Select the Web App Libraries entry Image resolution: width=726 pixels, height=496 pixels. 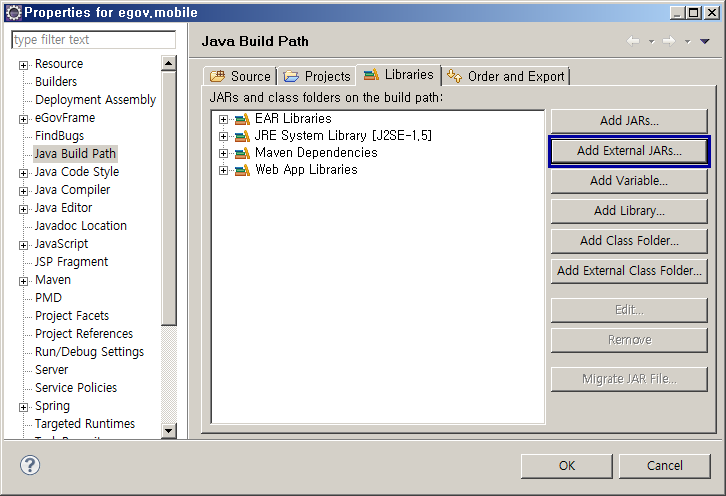(x=305, y=170)
